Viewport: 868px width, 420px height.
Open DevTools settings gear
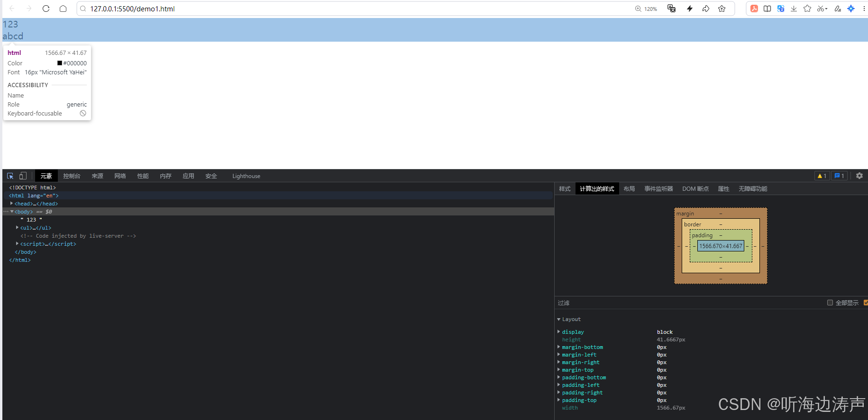click(859, 176)
